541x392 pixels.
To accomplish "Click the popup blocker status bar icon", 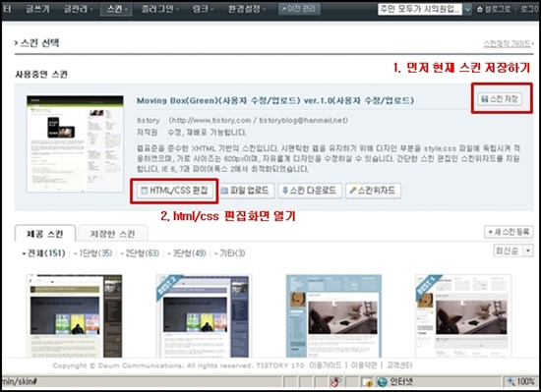I will pyautogui.click(x=335, y=381).
